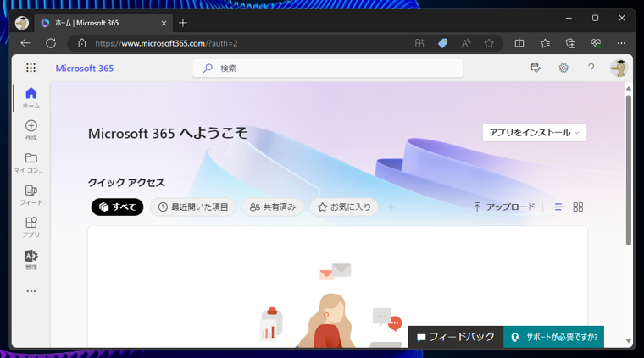Select the ホーム | Microsoft 365 browser tab
The height and width of the screenshot is (358, 644).
pyautogui.click(x=103, y=24)
